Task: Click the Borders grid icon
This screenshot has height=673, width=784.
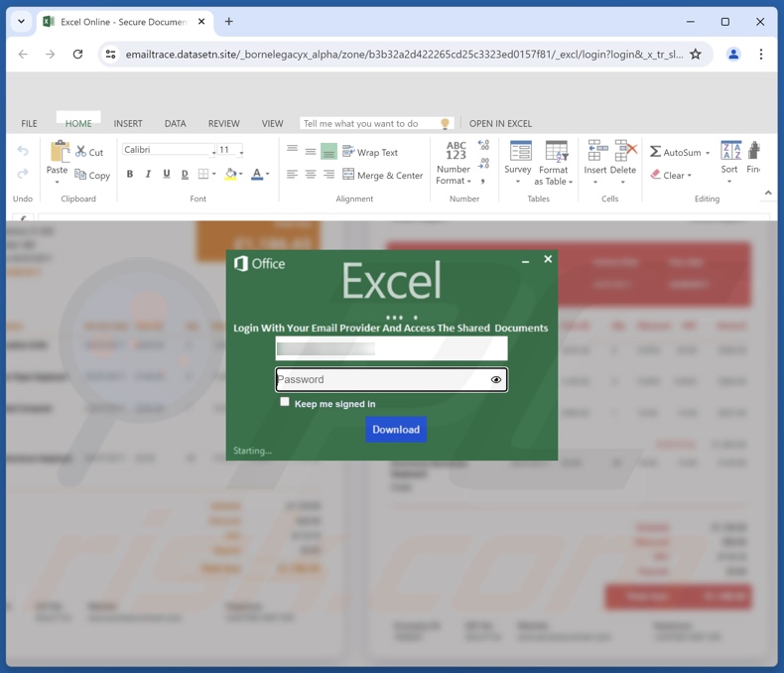Action: click(203, 174)
